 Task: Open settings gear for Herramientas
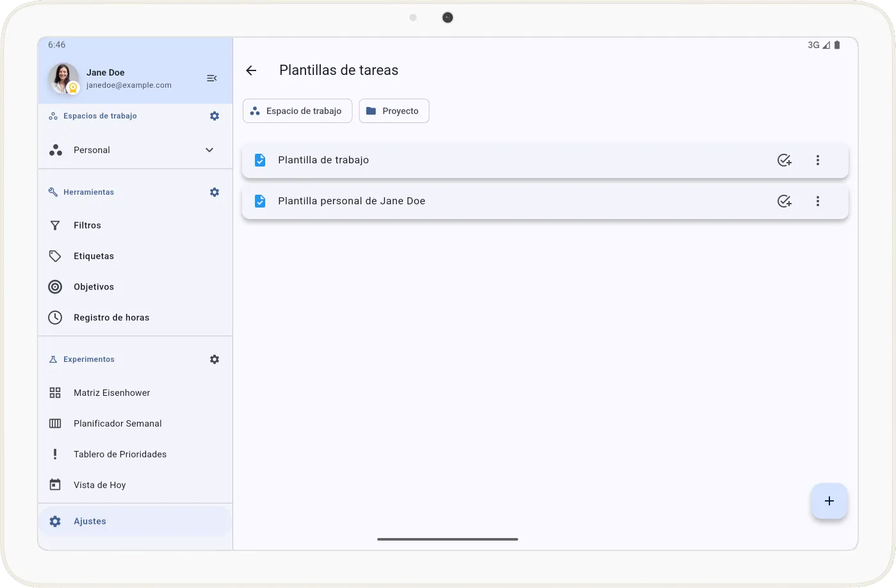coord(215,192)
